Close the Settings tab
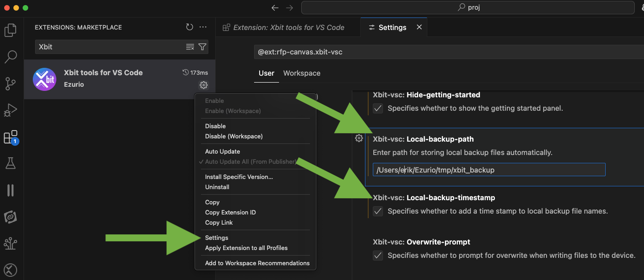Image resolution: width=644 pixels, height=280 pixels. tap(419, 27)
